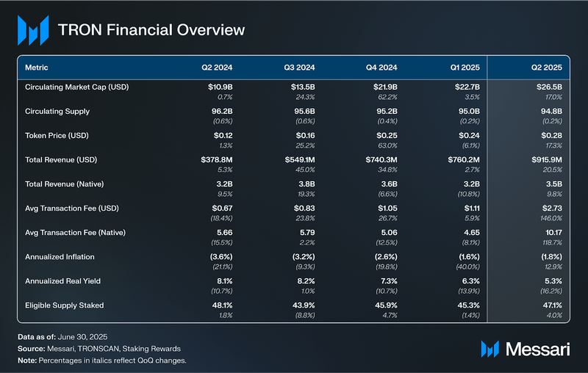The width and height of the screenshot is (588, 373).
Task: Click the 3.6B native revenue value
Action: tap(390, 184)
